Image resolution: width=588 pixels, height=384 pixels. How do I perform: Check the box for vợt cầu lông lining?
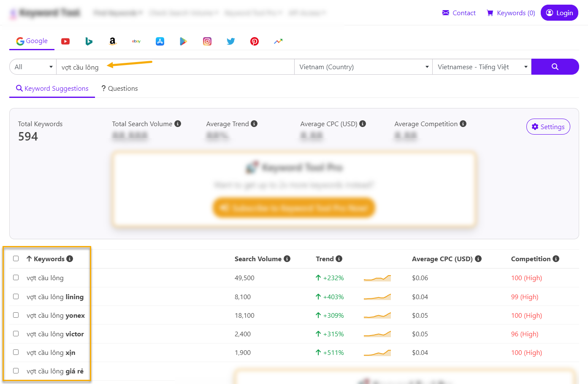pyautogui.click(x=16, y=297)
